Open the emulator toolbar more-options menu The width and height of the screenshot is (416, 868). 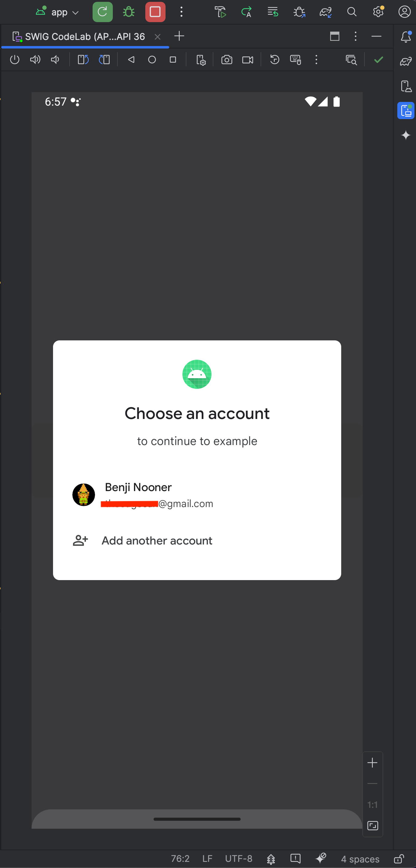click(316, 60)
